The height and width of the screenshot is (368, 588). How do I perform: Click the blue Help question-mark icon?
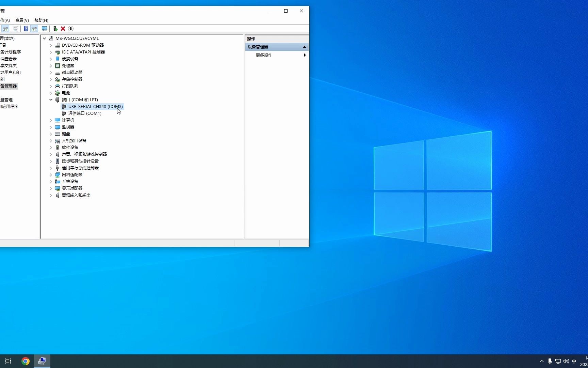coord(26,29)
